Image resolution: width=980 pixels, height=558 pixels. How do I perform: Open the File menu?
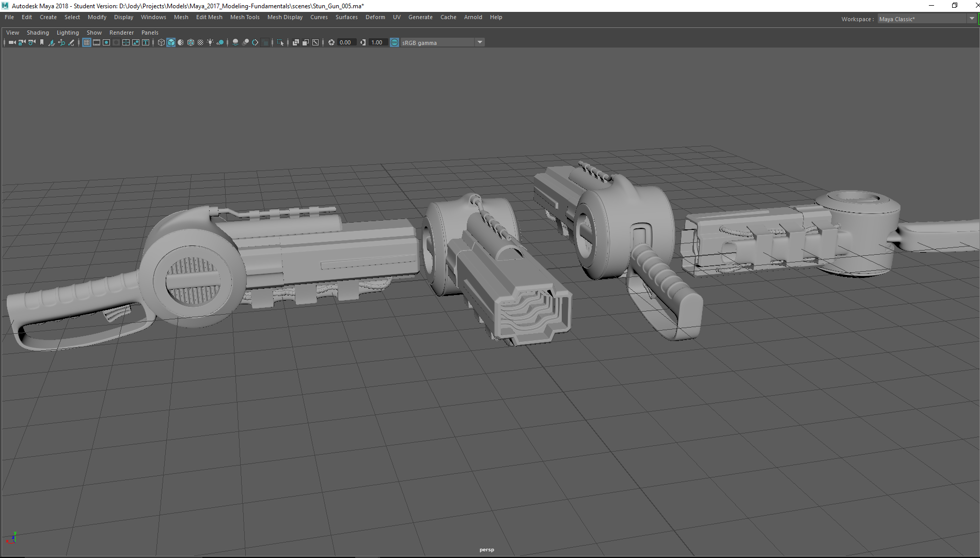[9, 17]
